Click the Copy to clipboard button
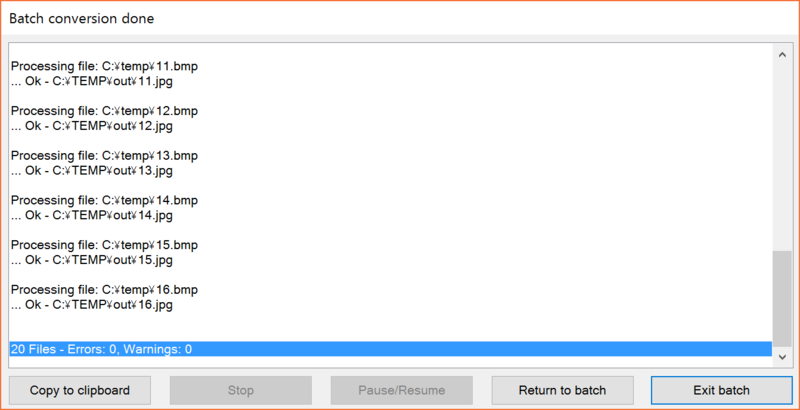Screen dimensions: 800x410 click(x=80, y=391)
